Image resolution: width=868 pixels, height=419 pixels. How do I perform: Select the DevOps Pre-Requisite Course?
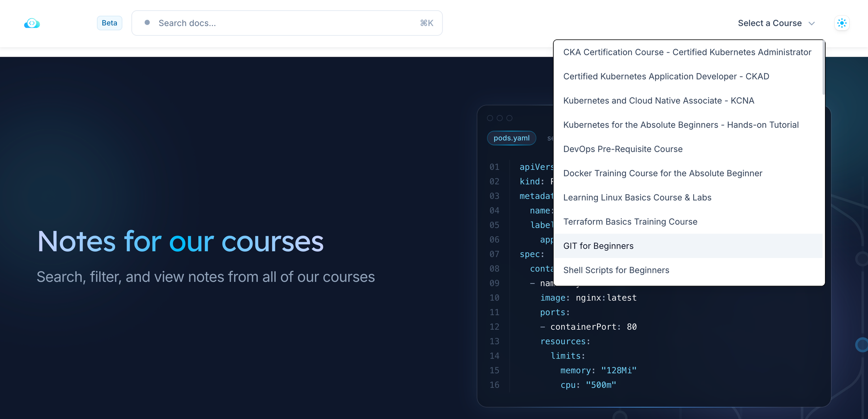(x=623, y=149)
